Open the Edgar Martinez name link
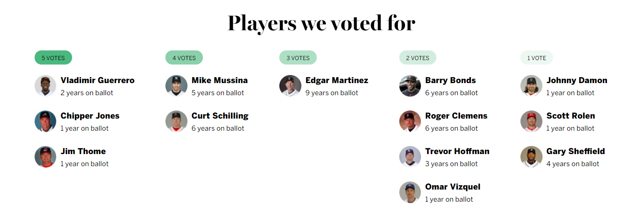 click(336, 80)
